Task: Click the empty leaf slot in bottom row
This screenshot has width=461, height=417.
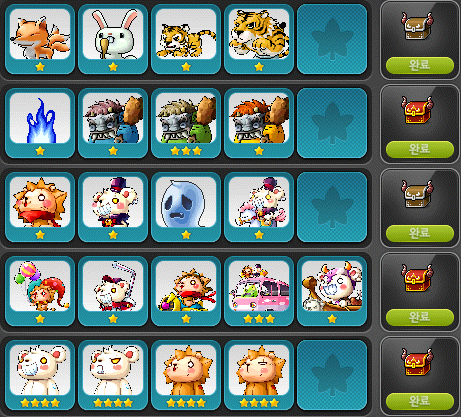Action: 332,375
